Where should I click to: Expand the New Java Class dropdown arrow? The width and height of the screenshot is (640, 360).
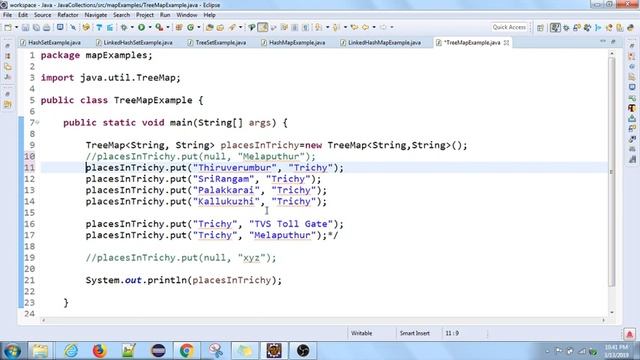point(199,27)
